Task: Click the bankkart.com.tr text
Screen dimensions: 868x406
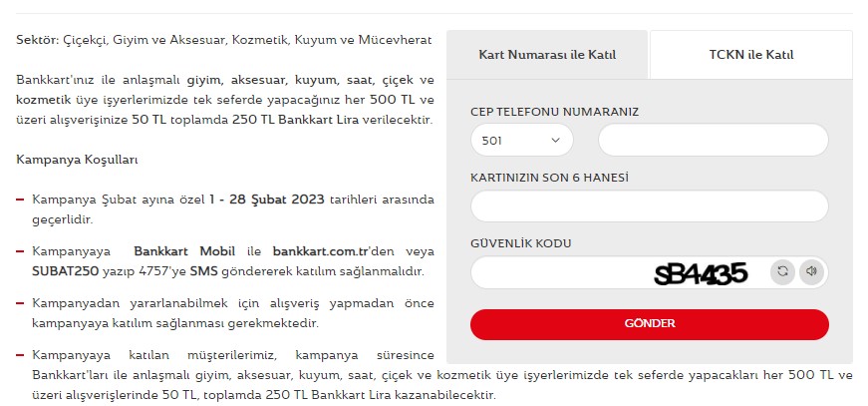Action: (321, 251)
